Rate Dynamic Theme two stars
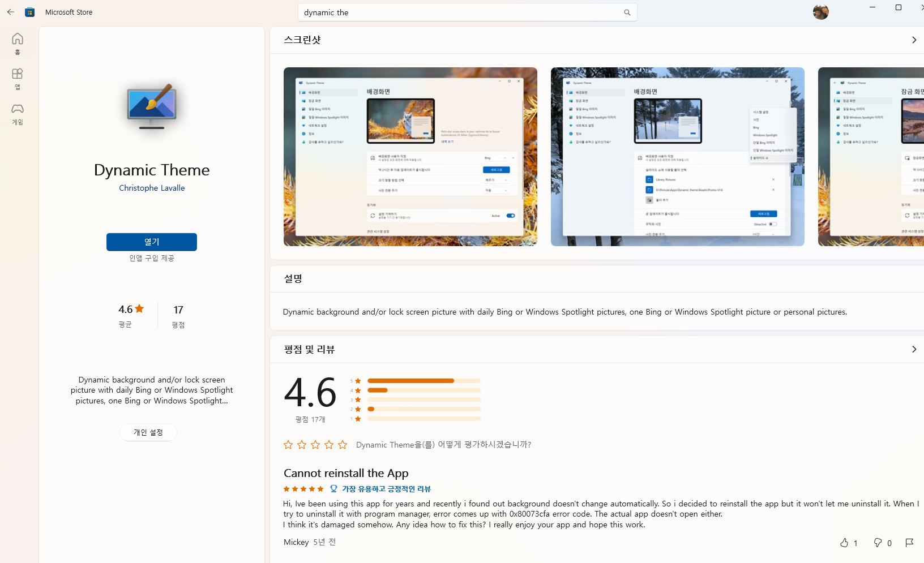The height and width of the screenshot is (563, 924). click(302, 445)
